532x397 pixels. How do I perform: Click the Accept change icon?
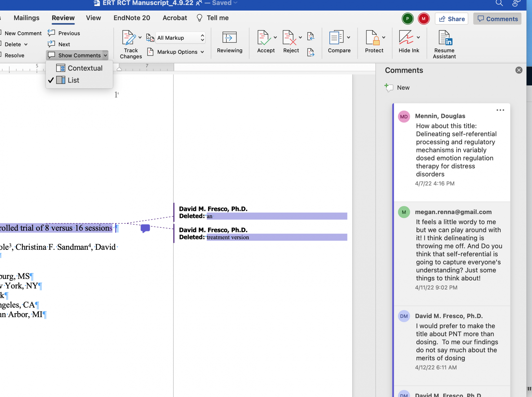tap(264, 38)
